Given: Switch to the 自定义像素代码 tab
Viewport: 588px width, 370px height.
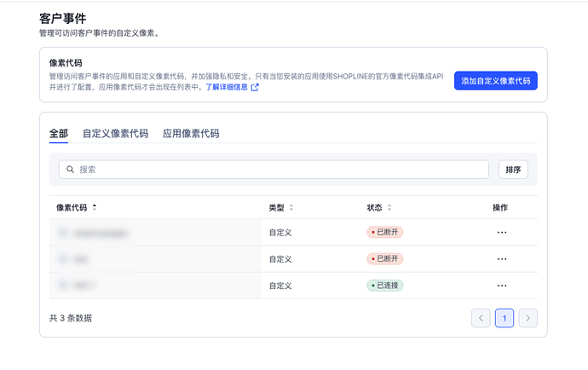Looking at the screenshot, I should tap(115, 134).
